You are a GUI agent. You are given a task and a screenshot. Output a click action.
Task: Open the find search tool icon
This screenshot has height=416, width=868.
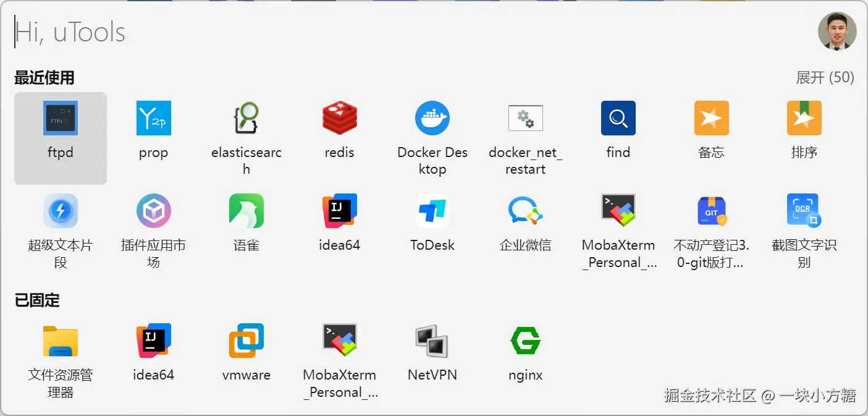618,118
